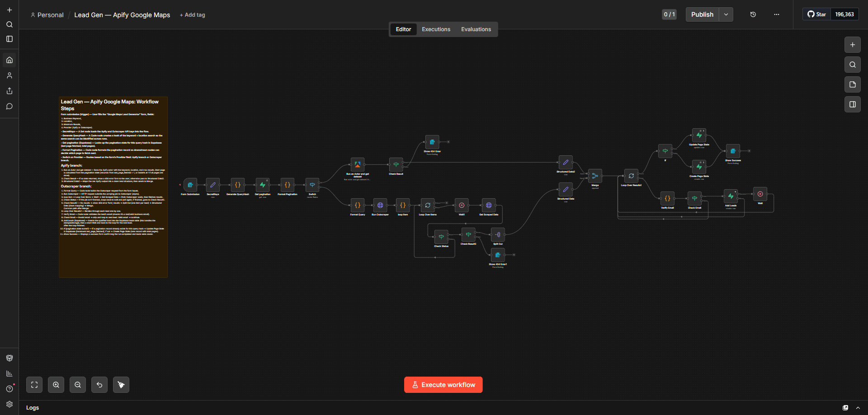The height and width of the screenshot is (415, 868).
Task: Select the Structured Data2 node
Action: 566,162
